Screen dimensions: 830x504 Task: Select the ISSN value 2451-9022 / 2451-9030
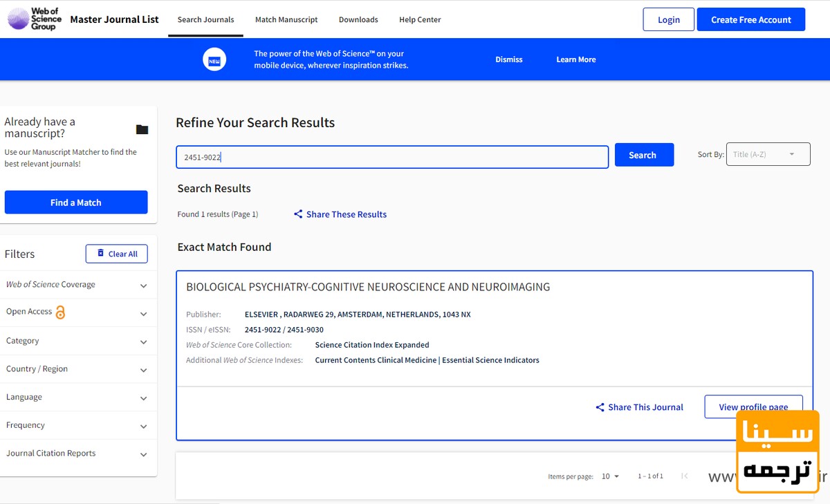(x=284, y=330)
